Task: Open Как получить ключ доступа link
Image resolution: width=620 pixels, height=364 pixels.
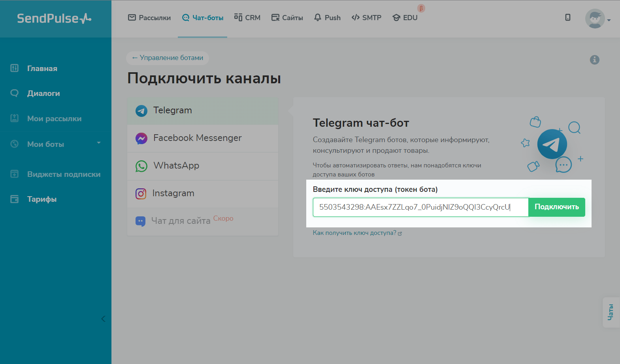Action: point(355,233)
